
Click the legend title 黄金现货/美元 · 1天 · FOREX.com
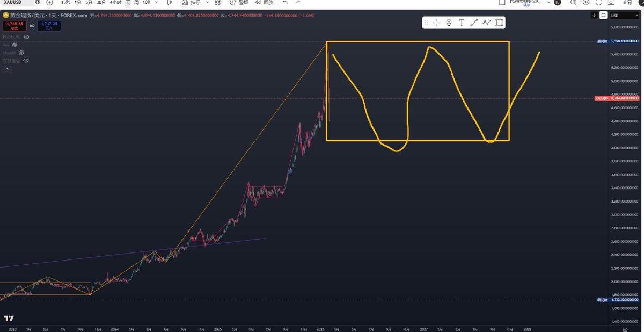49,15
